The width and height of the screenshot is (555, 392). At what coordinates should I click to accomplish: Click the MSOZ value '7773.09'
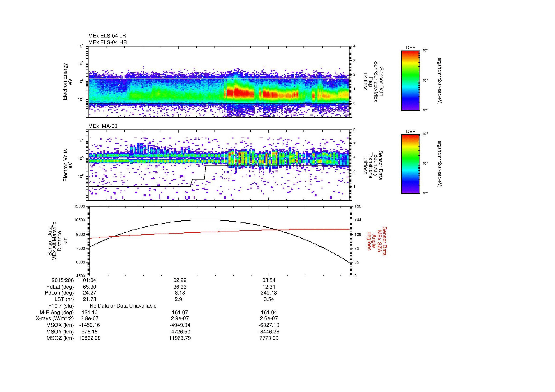pos(269,338)
